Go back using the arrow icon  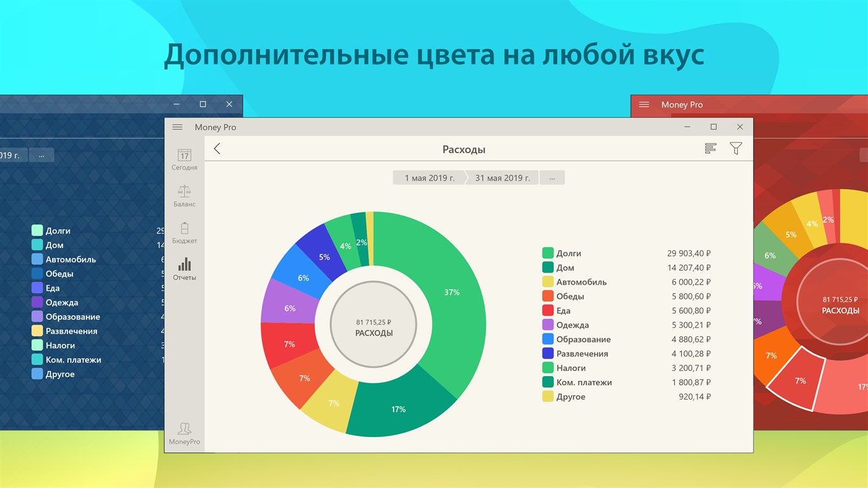pos(217,149)
